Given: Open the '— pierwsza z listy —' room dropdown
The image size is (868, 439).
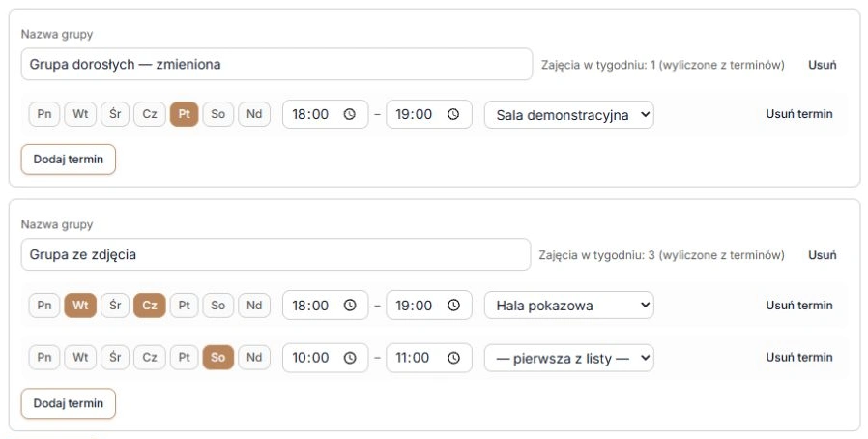Looking at the screenshot, I should click(569, 358).
